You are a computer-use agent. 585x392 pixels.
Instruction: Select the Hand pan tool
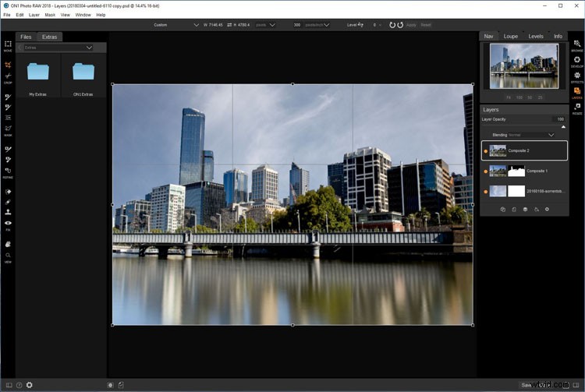click(8, 245)
